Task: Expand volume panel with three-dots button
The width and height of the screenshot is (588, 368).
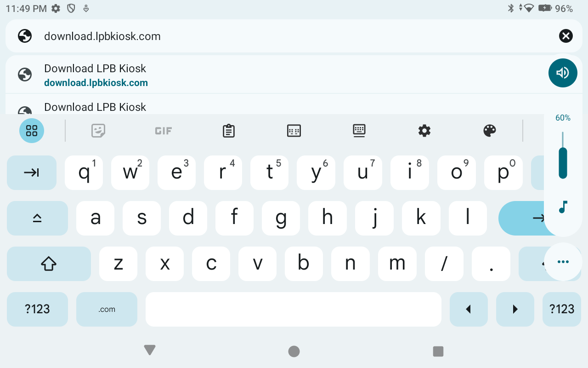Action: pyautogui.click(x=563, y=262)
